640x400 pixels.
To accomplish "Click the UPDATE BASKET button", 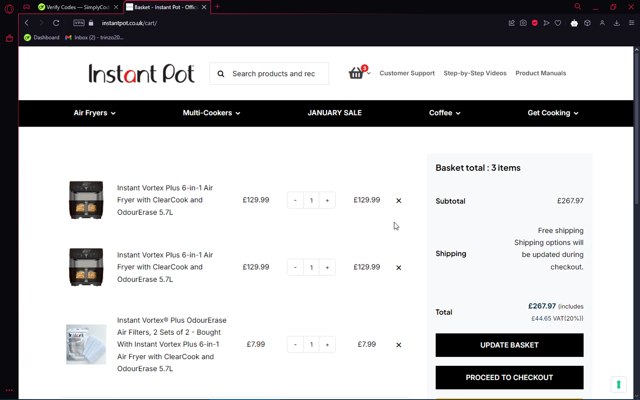I will (509, 345).
